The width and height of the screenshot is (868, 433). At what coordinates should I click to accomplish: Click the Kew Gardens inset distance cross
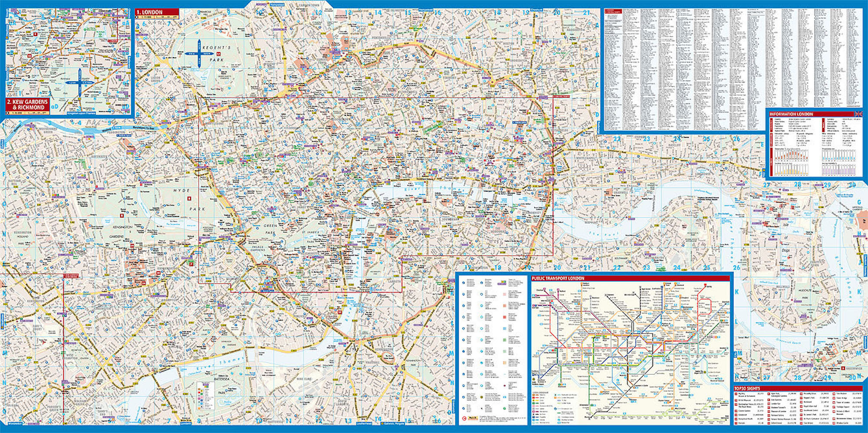[80, 82]
